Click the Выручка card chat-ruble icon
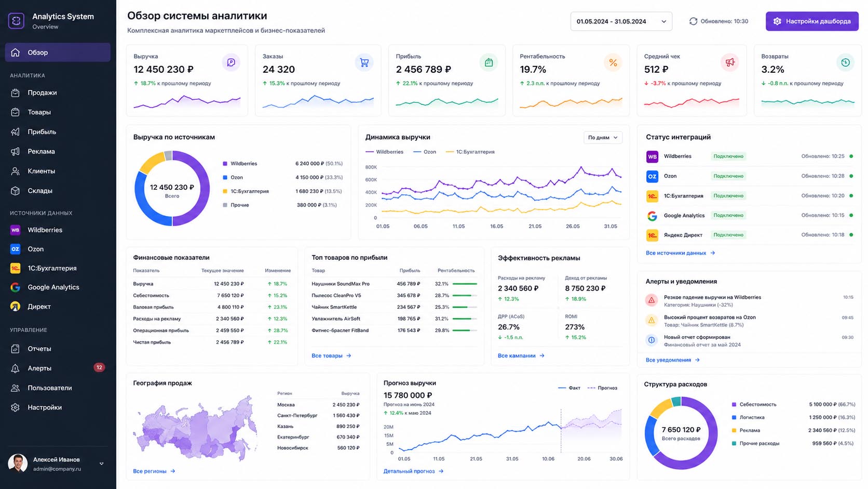The image size is (868, 489). [231, 62]
